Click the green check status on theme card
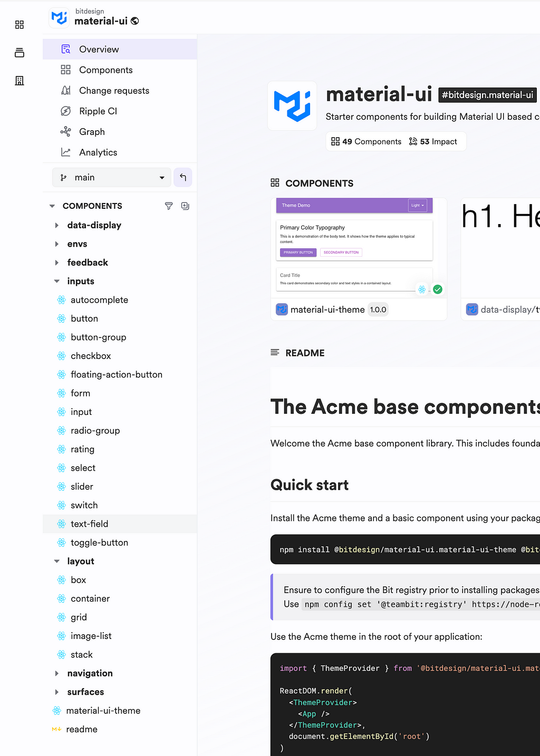 438,289
